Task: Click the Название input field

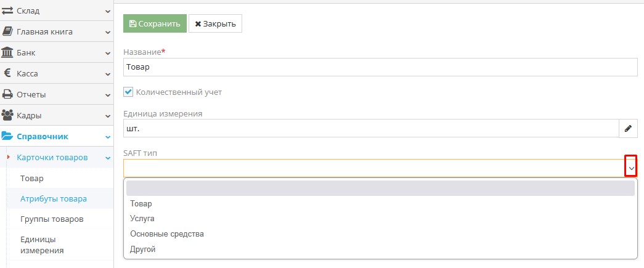Action: click(x=380, y=67)
